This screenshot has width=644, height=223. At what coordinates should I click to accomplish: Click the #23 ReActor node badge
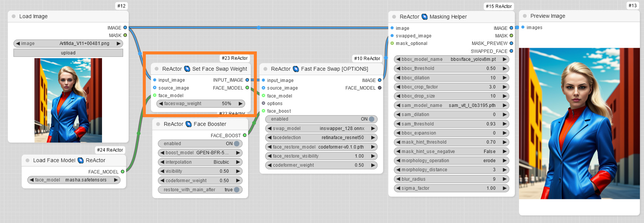[235, 58]
